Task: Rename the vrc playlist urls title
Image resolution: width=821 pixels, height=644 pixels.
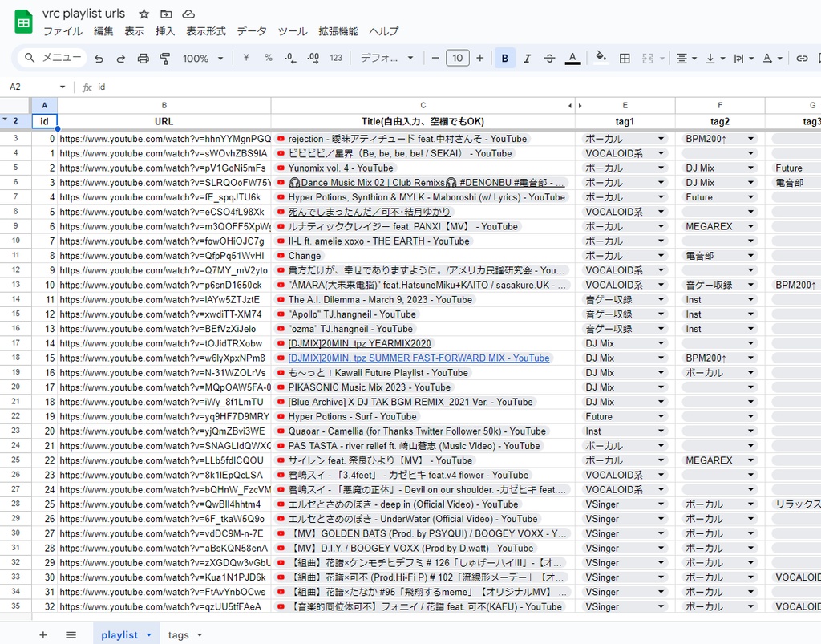Action: [x=83, y=14]
